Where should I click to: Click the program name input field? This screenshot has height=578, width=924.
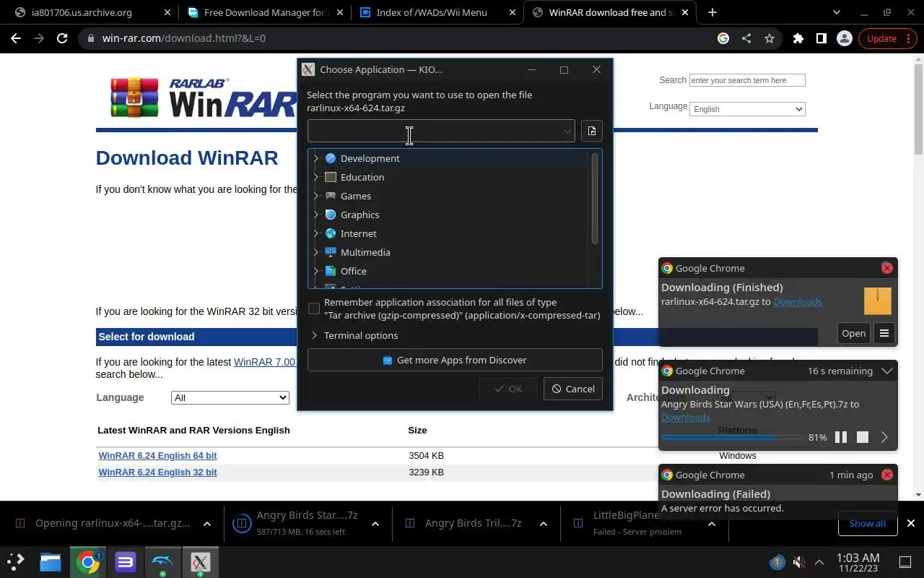[441, 131]
